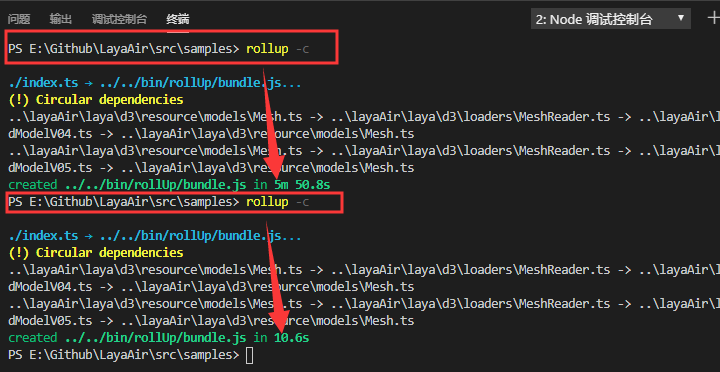The width and height of the screenshot is (720, 372).
Task: Click the second './index.ts → ../../bin/rollUp/bundle.js...' line
Action: point(155,236)
